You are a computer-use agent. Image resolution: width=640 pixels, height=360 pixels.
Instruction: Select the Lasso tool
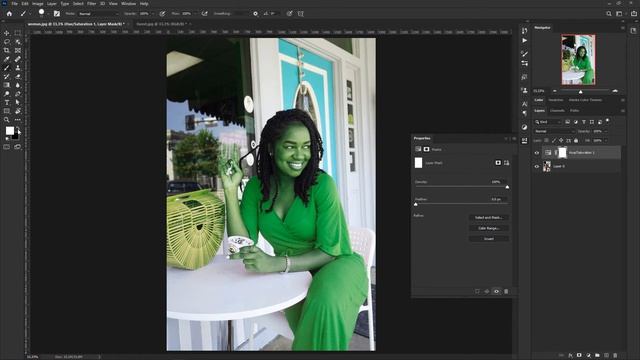(x=7, y=42)
